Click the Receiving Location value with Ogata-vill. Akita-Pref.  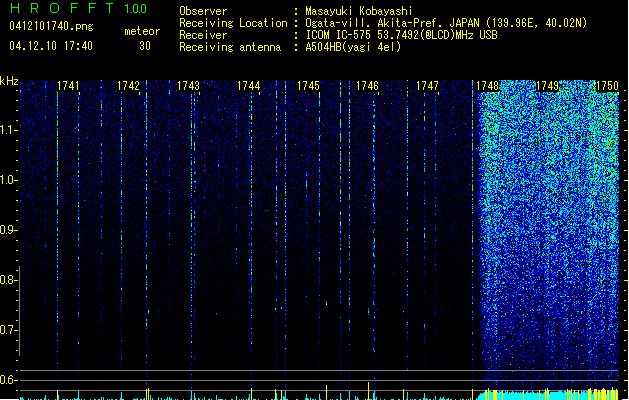coord(446,23)
